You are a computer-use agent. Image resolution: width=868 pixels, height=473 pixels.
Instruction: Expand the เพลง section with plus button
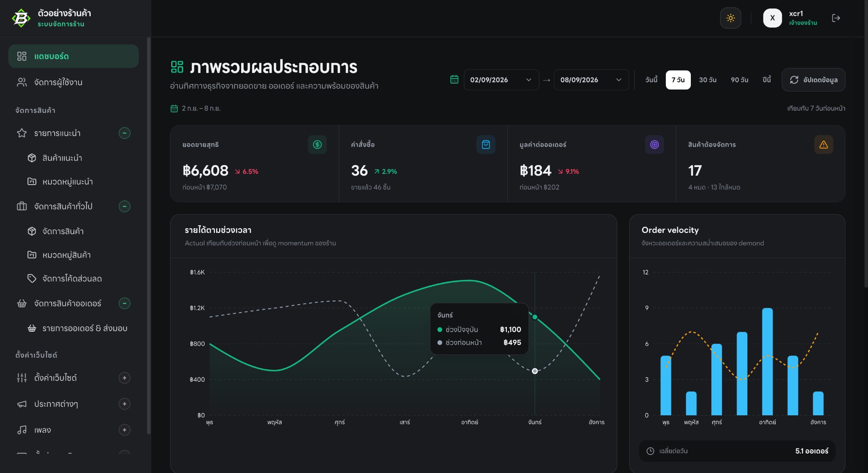pos(124,430)
